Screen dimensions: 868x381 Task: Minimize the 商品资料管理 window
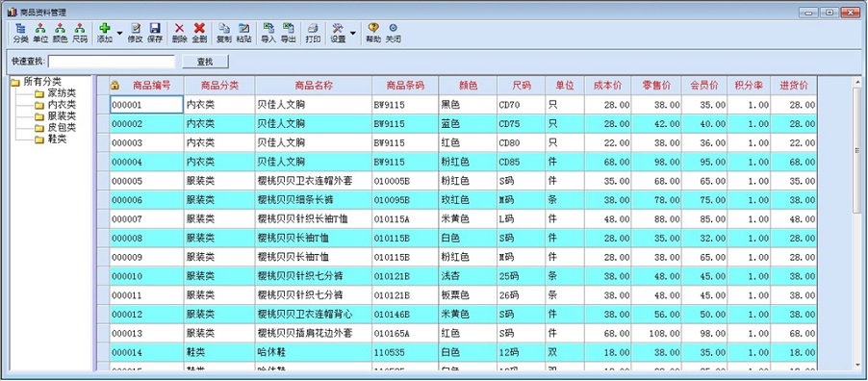809,13
